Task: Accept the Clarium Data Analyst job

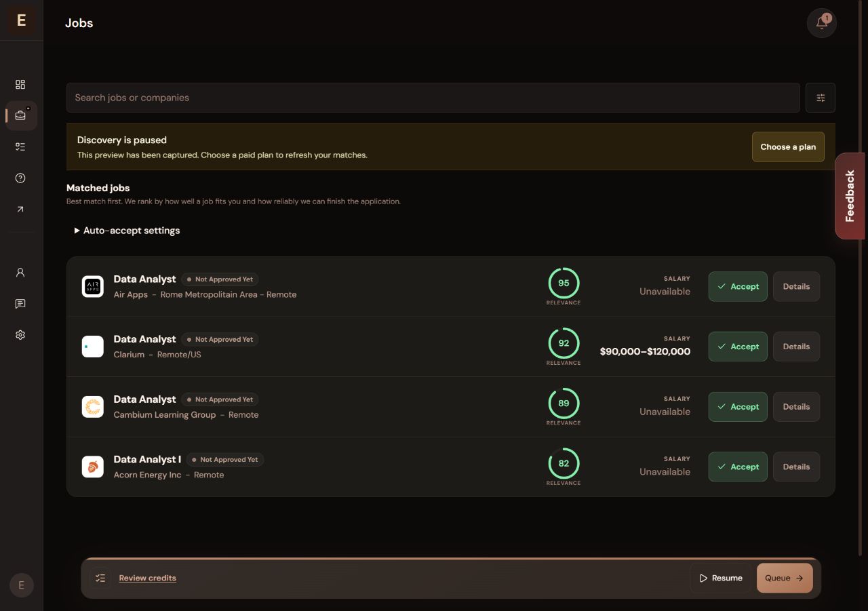Action: click(738, 347)
